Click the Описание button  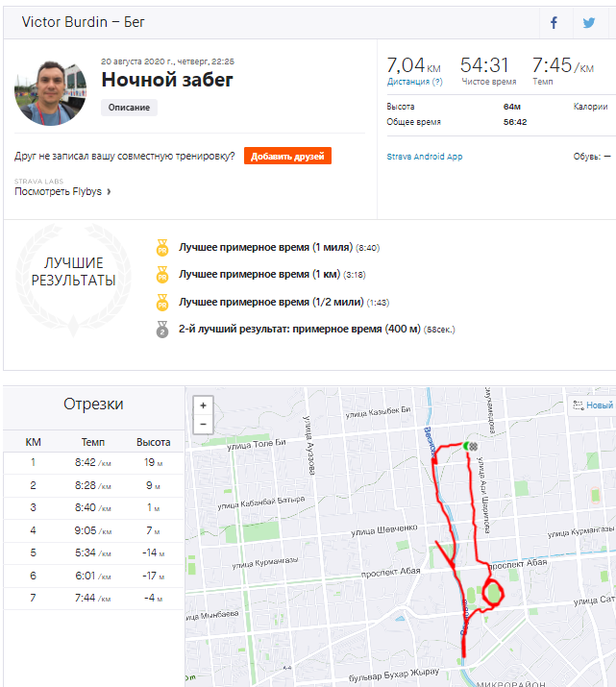pos(129,108)
